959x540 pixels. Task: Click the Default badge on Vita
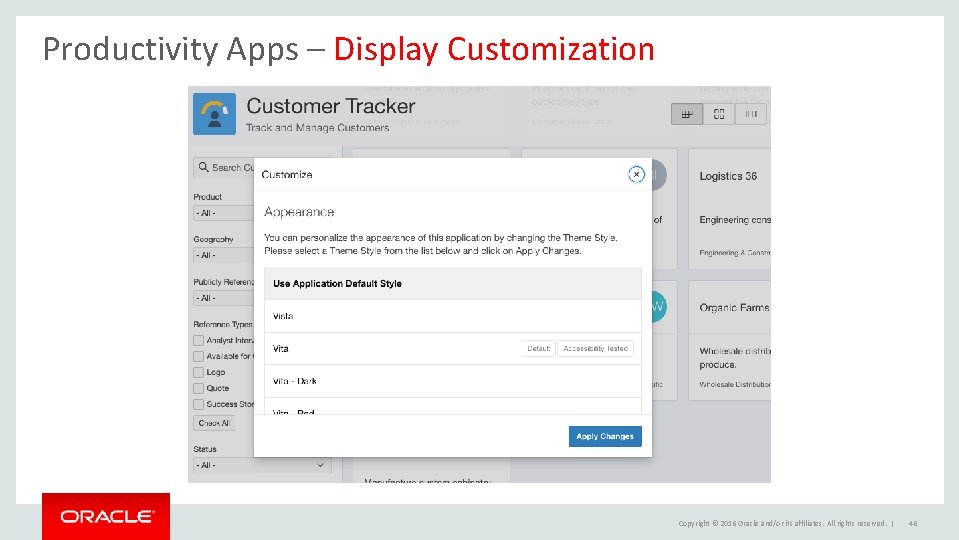(538, 349)
